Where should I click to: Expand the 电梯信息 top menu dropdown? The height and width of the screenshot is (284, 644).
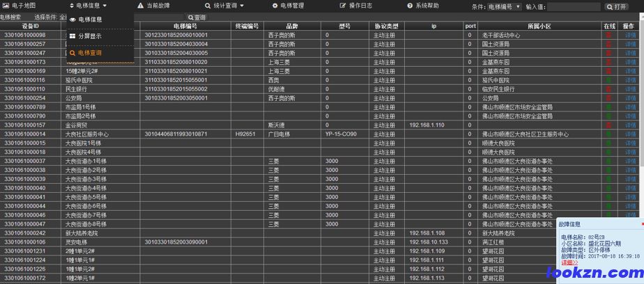pyautogui.click(x=88, y=6)
